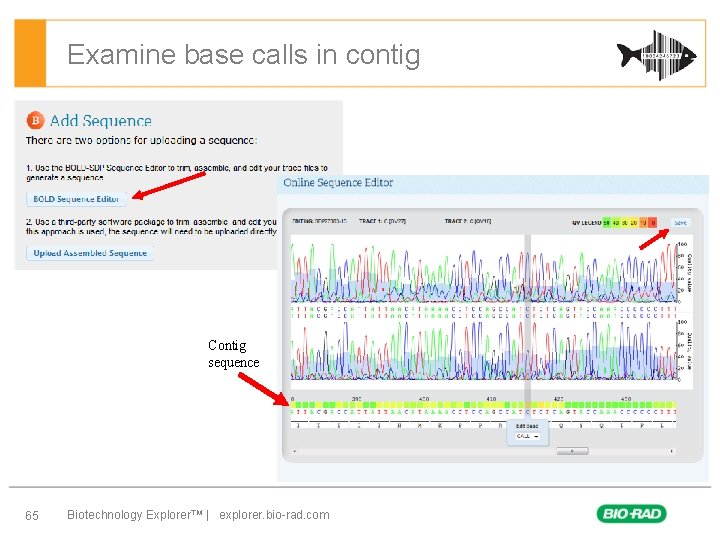This screenshot has height=540, width=720.
Task: Click the horizontal scrollbar thumb in the sequence editor
Action: [x=572, y=451]
